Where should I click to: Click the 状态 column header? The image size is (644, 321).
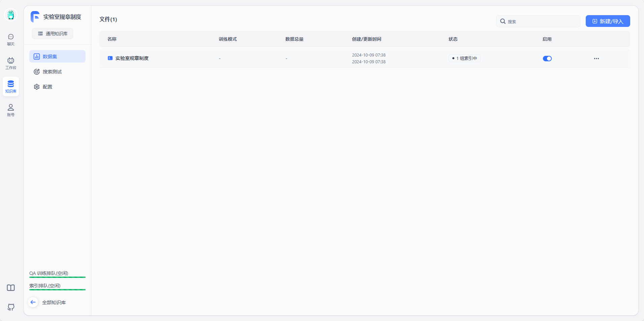pos(453,39)
